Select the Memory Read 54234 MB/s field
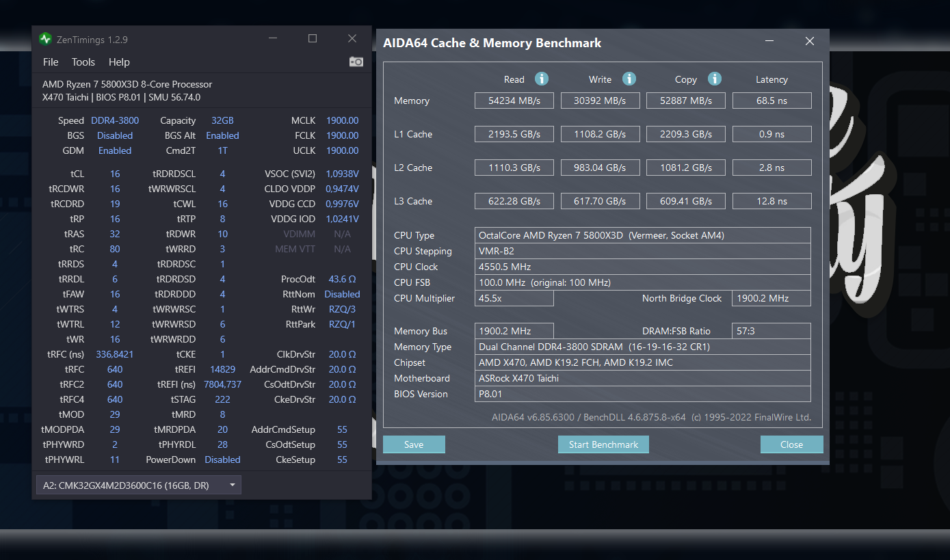The image size is (950, 560). [514, 101]
